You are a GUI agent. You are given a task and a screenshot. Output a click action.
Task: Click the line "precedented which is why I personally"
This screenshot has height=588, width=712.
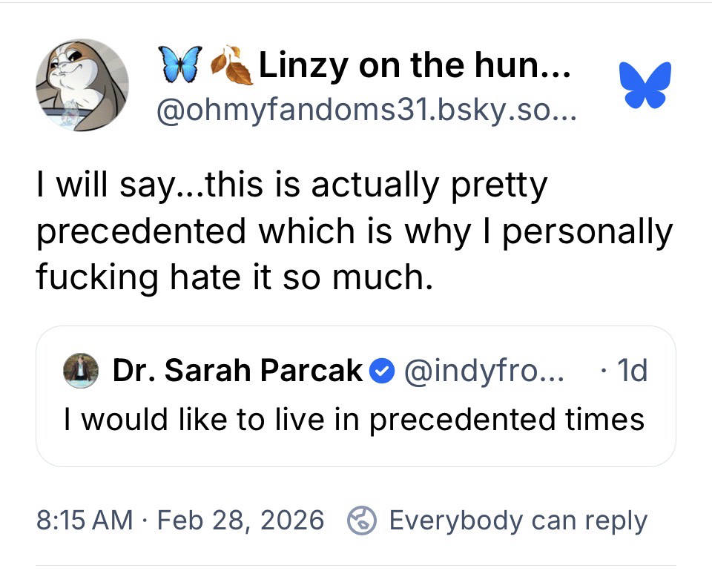[354, 231]
